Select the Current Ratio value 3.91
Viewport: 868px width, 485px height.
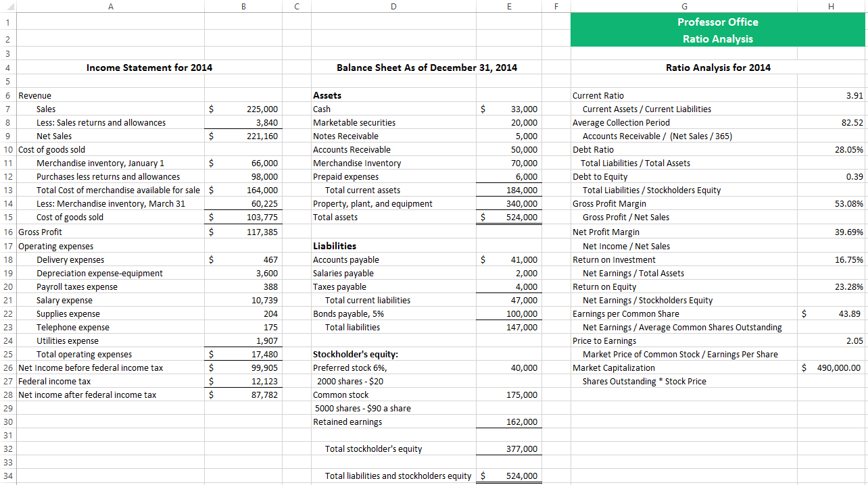[830, 95]
